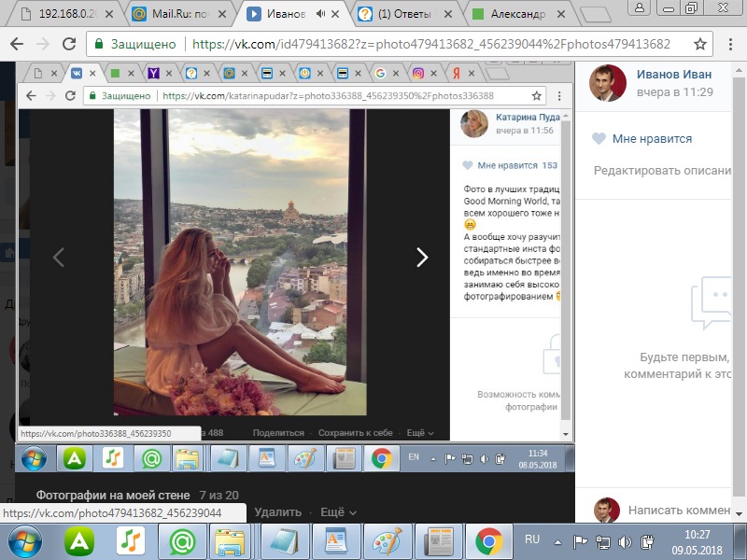
Task: Open Chrome's three-dot menu
Action: [x=730, y=44]
